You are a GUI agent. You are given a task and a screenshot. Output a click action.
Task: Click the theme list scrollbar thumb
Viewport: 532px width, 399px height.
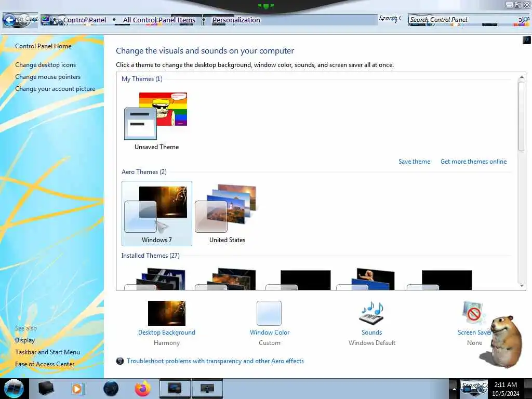[522, 117]
